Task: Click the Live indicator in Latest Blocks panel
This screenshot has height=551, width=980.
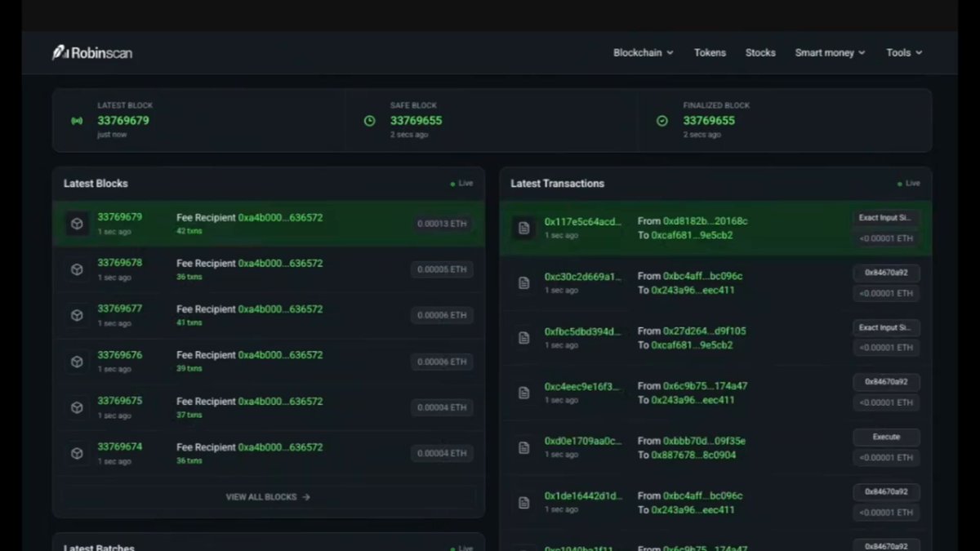Action: [x=461, y=184]
